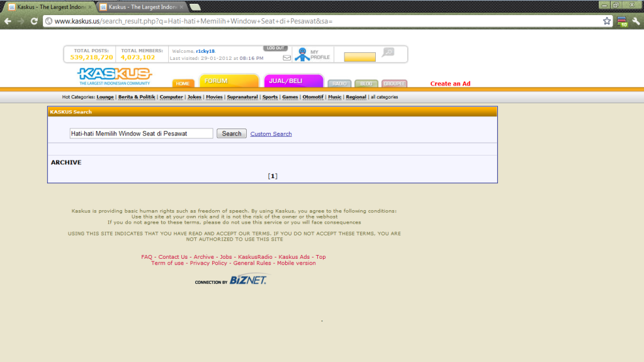Open Jokes category
Screen dimensions: 644x362
point(195,97)
